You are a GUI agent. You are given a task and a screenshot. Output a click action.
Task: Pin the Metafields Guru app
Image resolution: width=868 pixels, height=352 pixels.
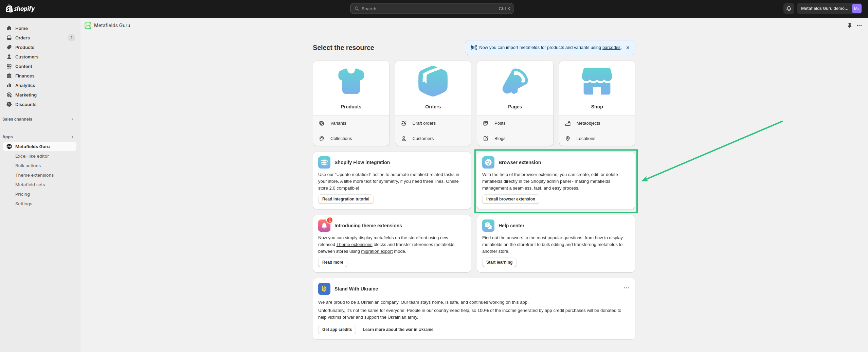point(850,25)
